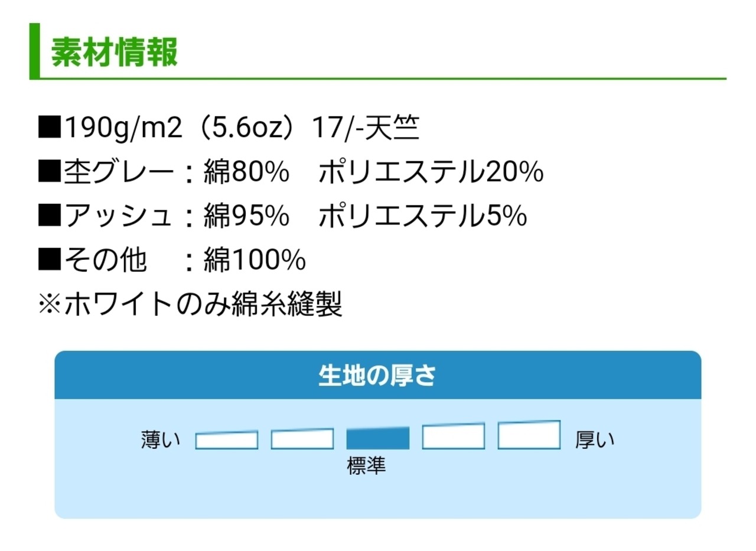Select the thickest box next to 厚い
756x551 pixels.
click(x=529, y=435)
